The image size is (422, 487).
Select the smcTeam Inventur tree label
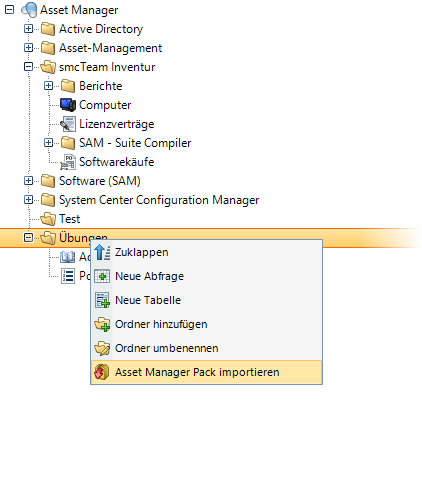[107, 67]
